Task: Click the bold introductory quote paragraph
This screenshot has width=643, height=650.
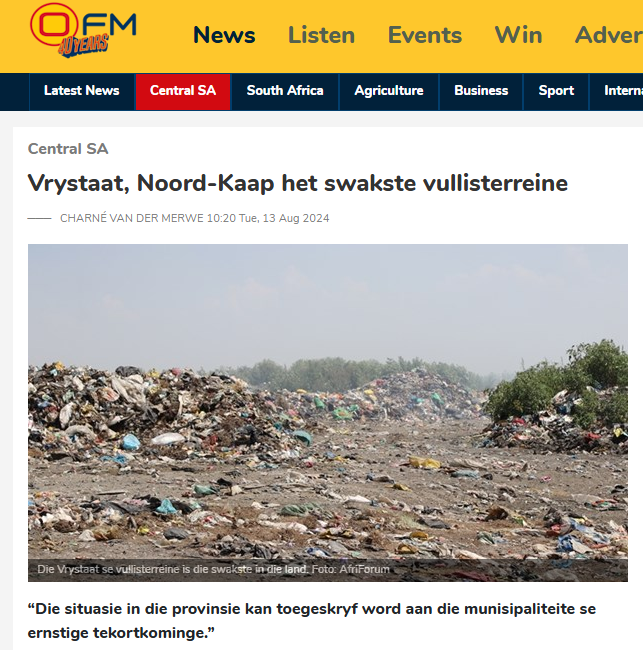Action: tap(312, 621)
